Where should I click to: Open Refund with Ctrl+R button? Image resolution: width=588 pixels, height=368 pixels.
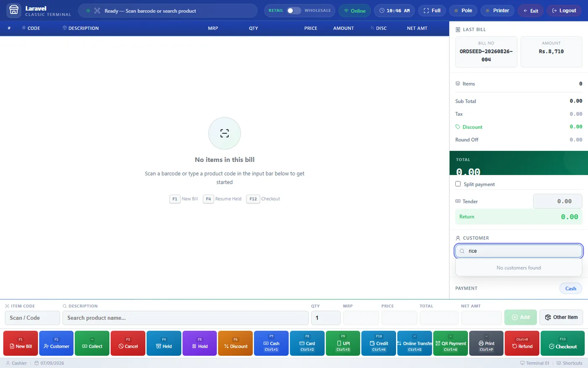coord(522,343)
